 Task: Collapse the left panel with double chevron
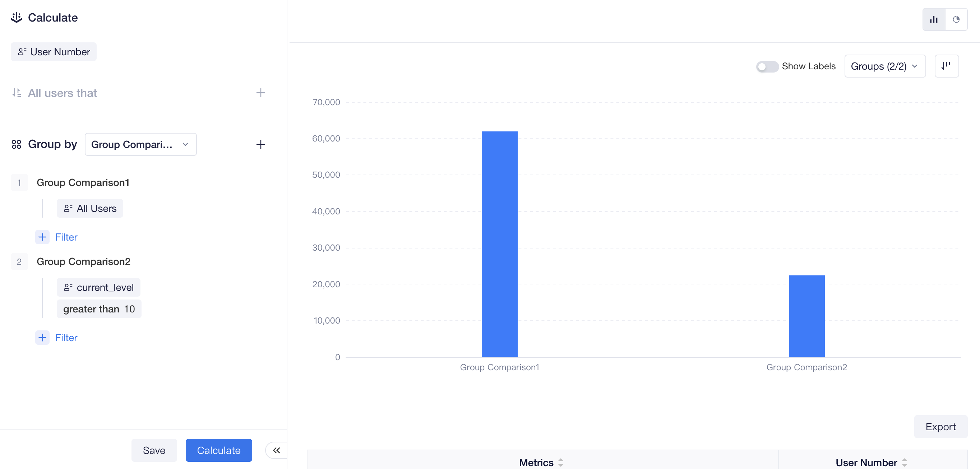(x=277, y=450)
